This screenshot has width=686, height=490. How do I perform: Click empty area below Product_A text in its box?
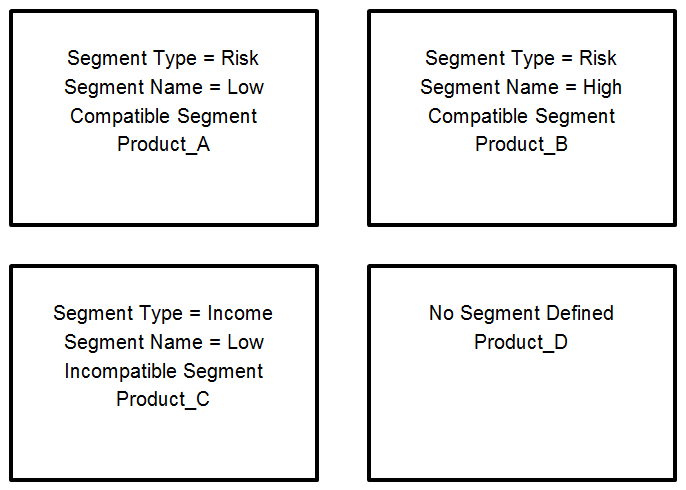164,188
